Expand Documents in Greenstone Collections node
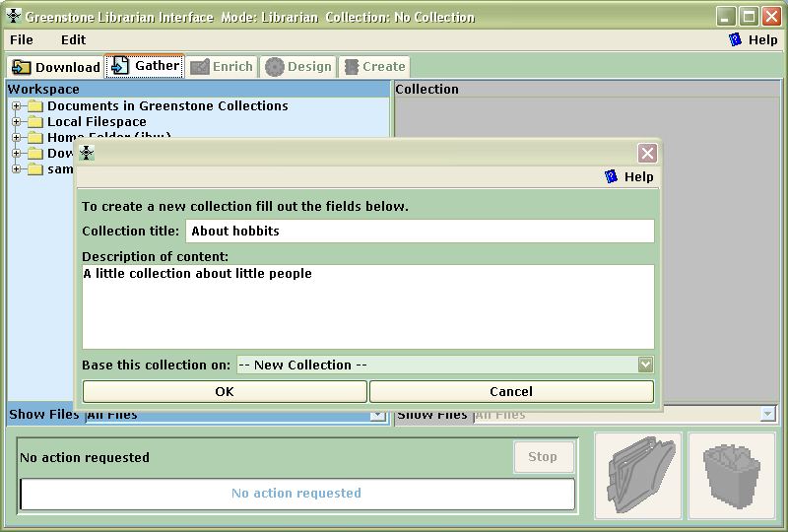 click(17, 106)
